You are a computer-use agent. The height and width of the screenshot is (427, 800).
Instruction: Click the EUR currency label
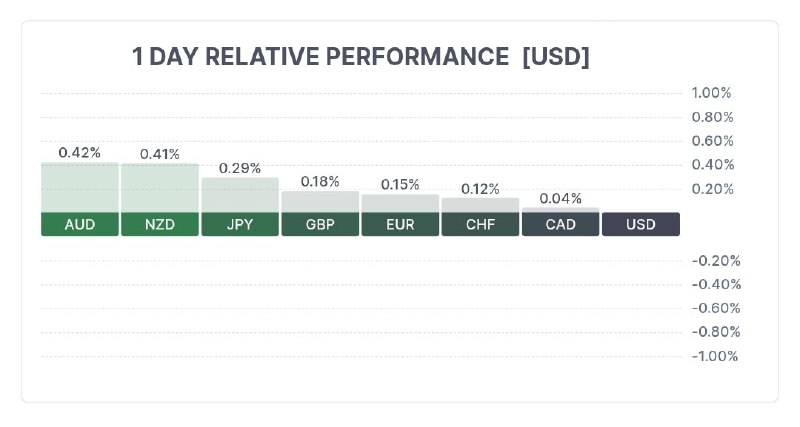click(x=400, y=224)
